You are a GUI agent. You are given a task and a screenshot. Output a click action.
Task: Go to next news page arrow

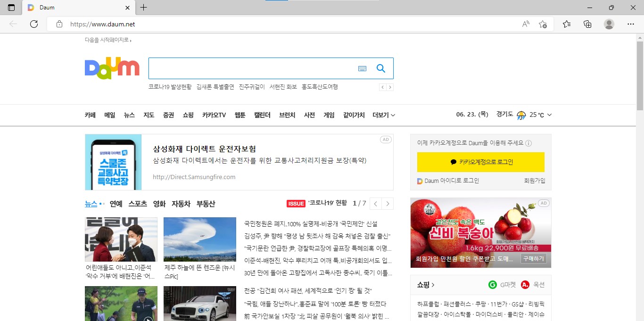(x=388, y=204)
